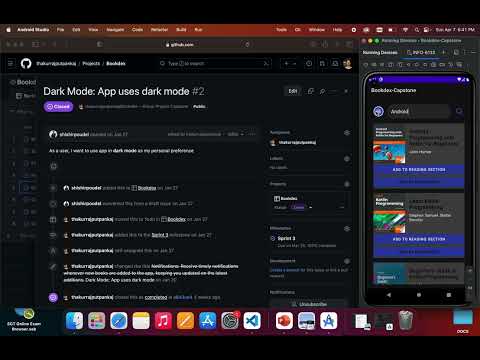This screenshot has height=360, width=480.
Task: Open the Music app from the Dock
Action: (163, 321)
